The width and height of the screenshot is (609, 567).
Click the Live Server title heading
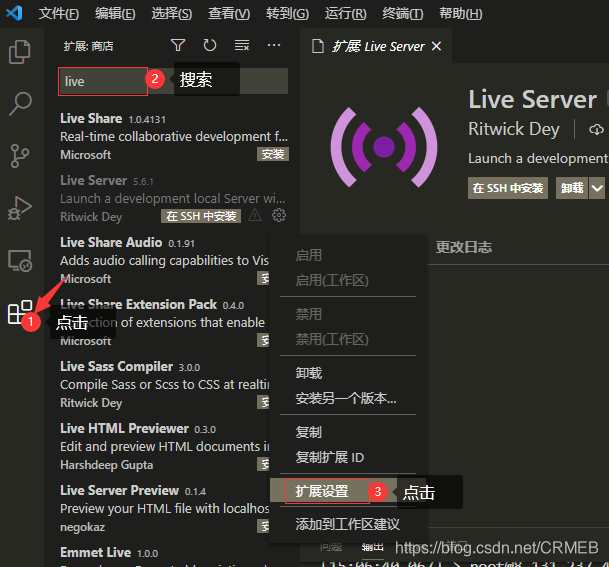tap(532, 99)
